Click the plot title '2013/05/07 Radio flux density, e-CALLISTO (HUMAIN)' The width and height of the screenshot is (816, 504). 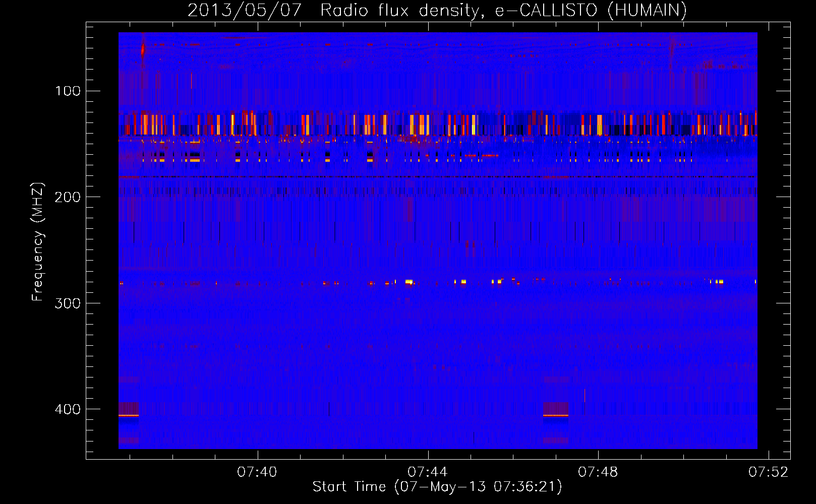pyautogui.click(x=437, y=10)
